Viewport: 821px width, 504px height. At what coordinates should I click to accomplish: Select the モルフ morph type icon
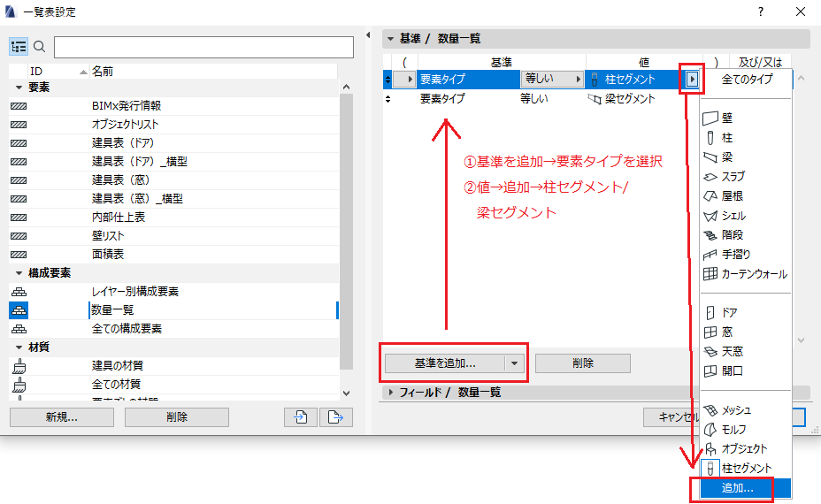coord(710,429)
